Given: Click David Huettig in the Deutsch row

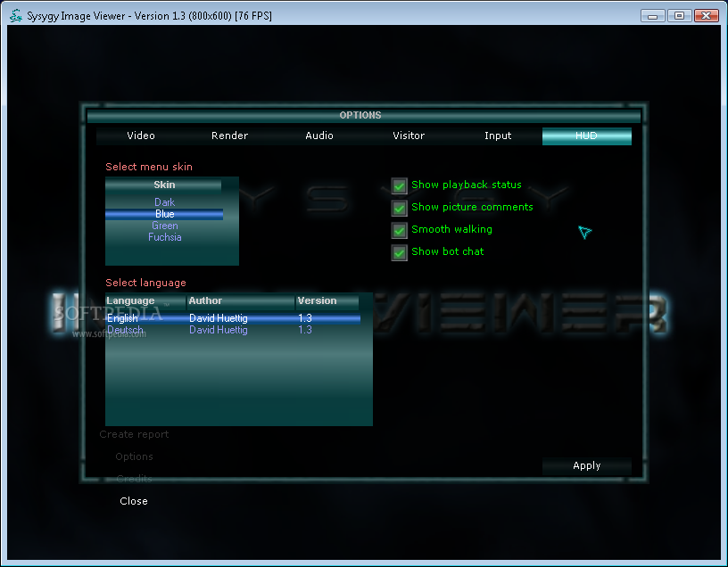Looking at the screenshot, I should (219, 330).
